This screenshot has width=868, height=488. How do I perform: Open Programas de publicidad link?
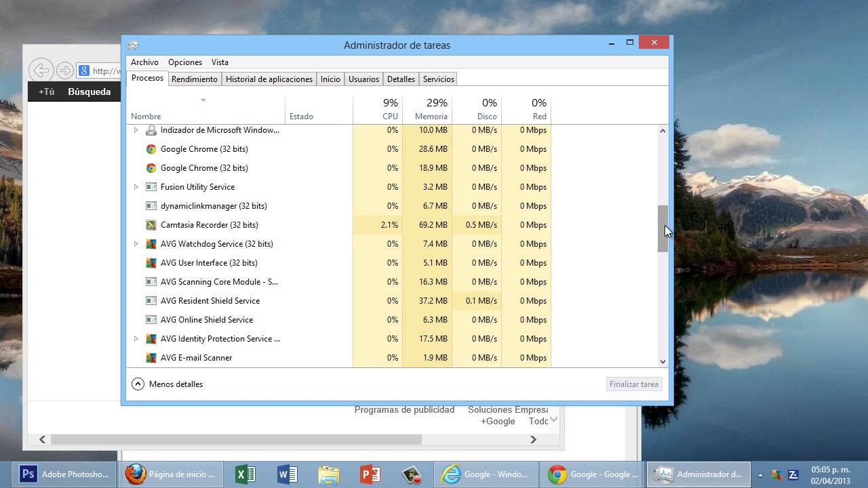coord(404,409)
